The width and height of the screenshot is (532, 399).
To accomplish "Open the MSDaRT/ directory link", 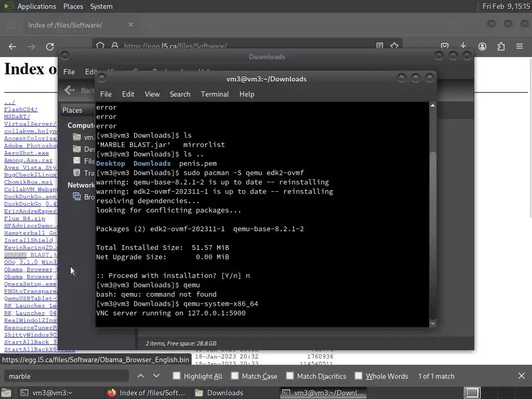I will (17, 116).
